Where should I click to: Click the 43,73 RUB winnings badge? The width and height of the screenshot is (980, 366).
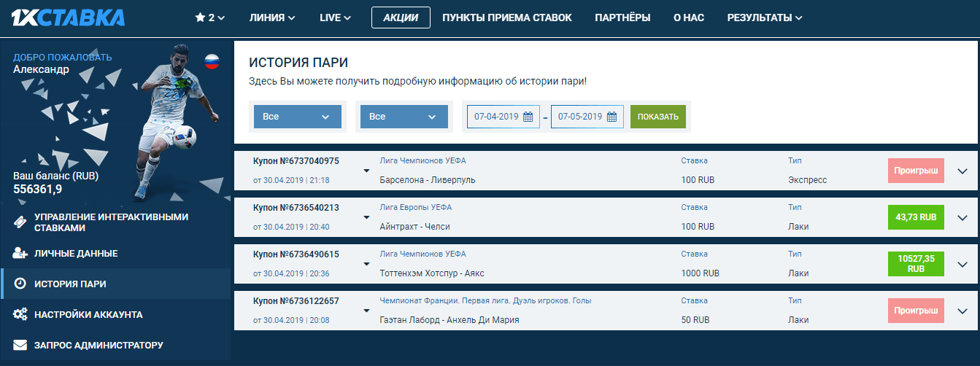click(x=917, y=217)
